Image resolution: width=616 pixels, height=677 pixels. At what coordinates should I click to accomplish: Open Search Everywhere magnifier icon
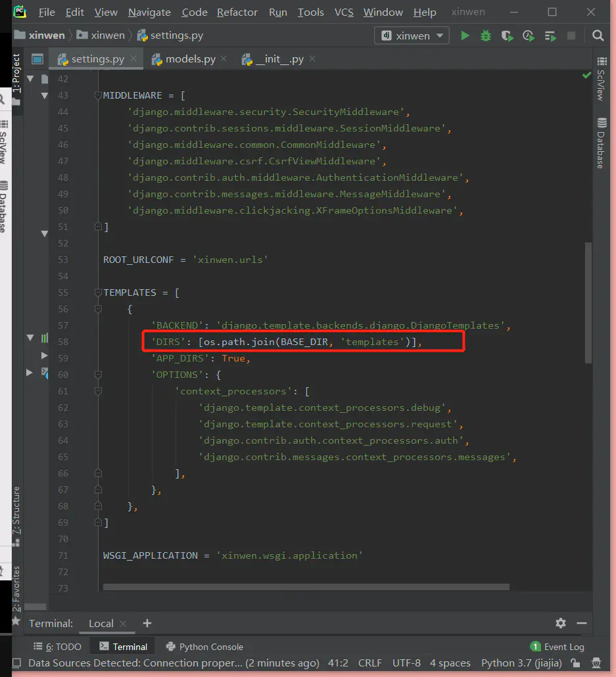pyautogui.click(x=598, y=35)
